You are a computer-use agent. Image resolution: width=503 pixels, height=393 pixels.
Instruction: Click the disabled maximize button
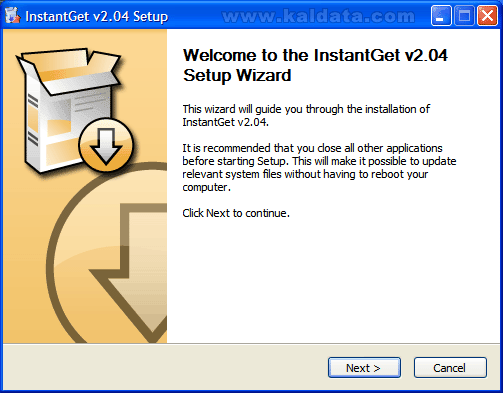[x=464, y=15]
